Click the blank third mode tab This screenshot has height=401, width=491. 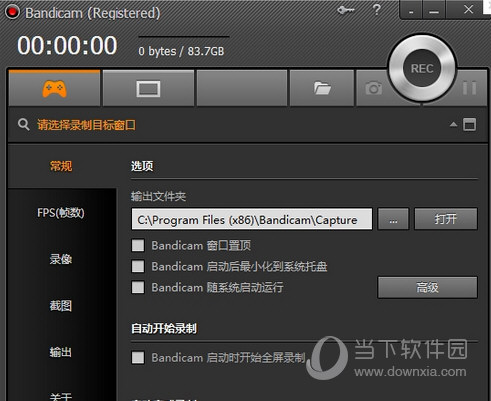pyautogui.click(x=242, y=88)
